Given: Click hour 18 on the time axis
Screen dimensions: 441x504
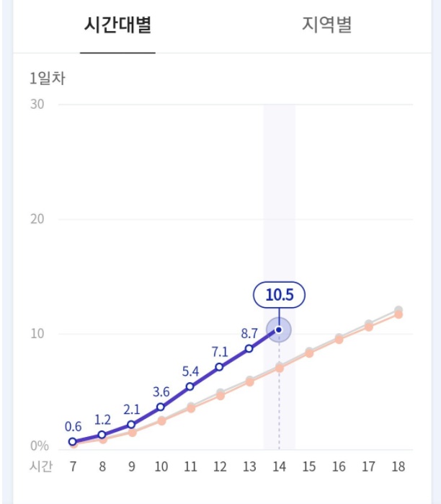Looking at the screenshot, I should (x=398, y=467).
